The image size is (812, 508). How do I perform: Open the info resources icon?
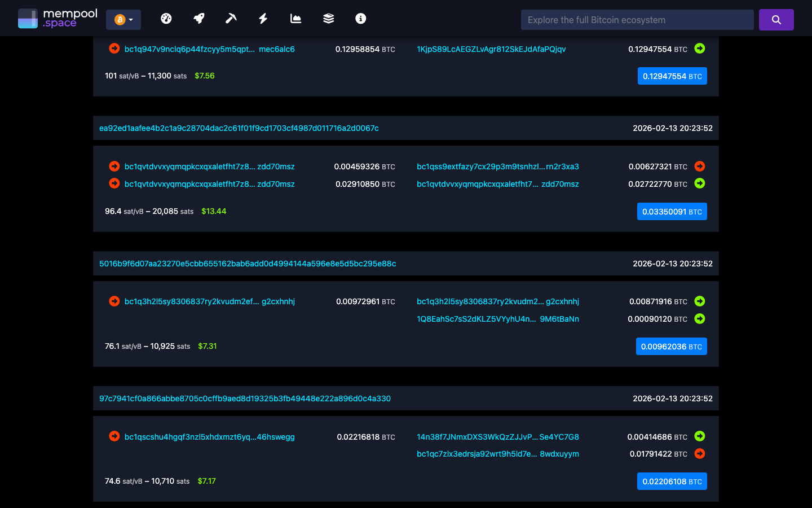click(x=360, y=18)
